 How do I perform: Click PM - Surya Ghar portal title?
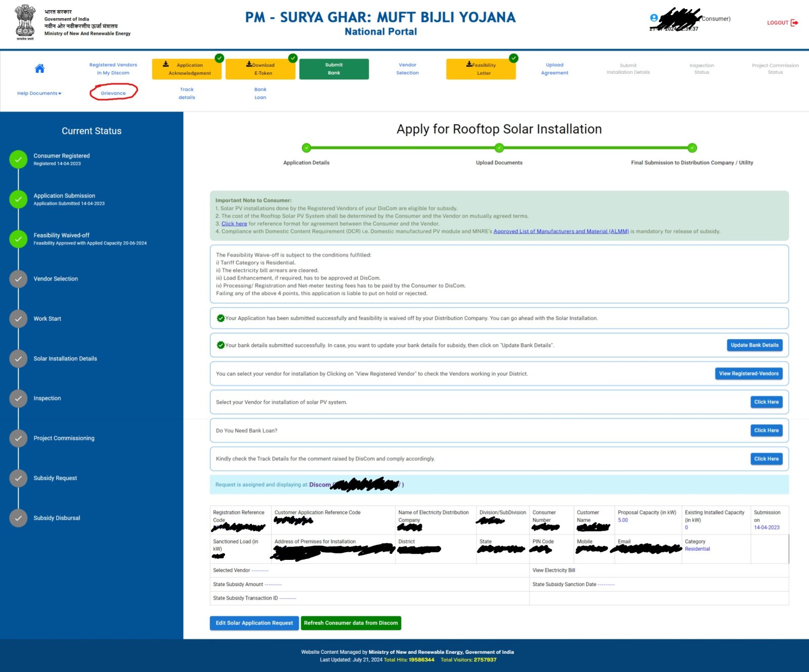tap(380, 17)
